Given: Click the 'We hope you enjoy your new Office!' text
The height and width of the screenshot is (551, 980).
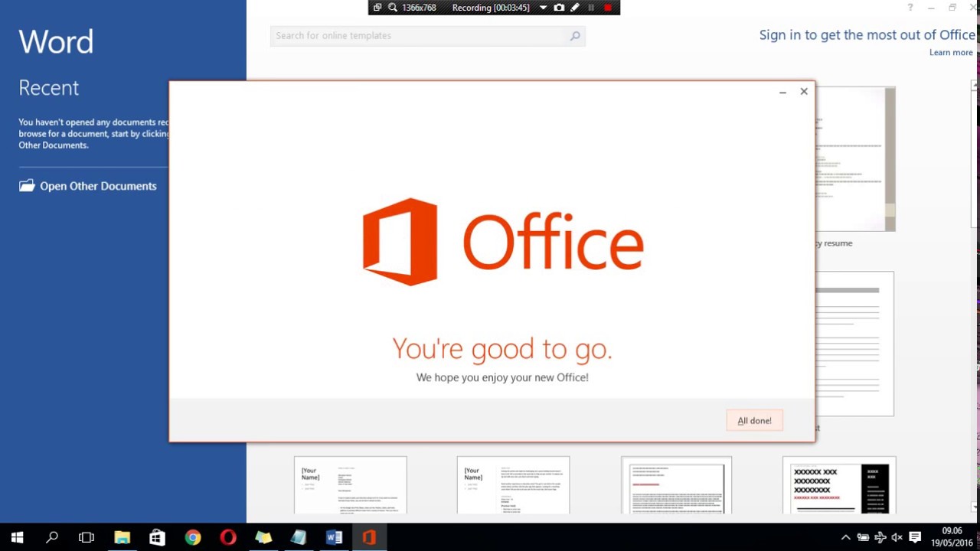Looking at the screenshot, I should [502, 377].
